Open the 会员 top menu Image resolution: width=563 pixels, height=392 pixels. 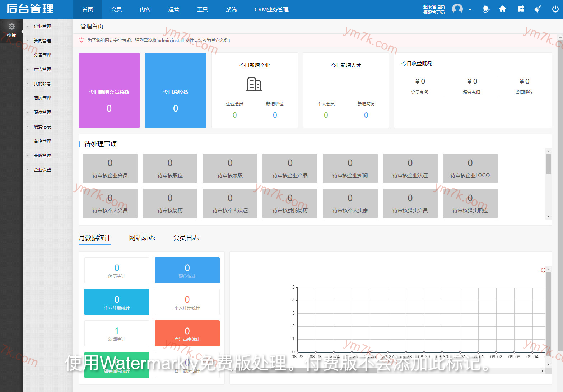tap(116, 9)
